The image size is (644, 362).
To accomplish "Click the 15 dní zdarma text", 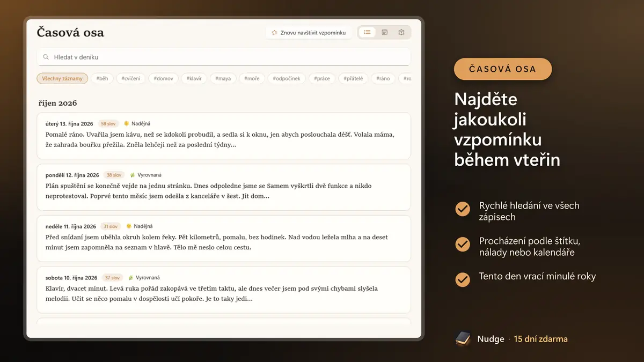I will [x=540, y=339].
